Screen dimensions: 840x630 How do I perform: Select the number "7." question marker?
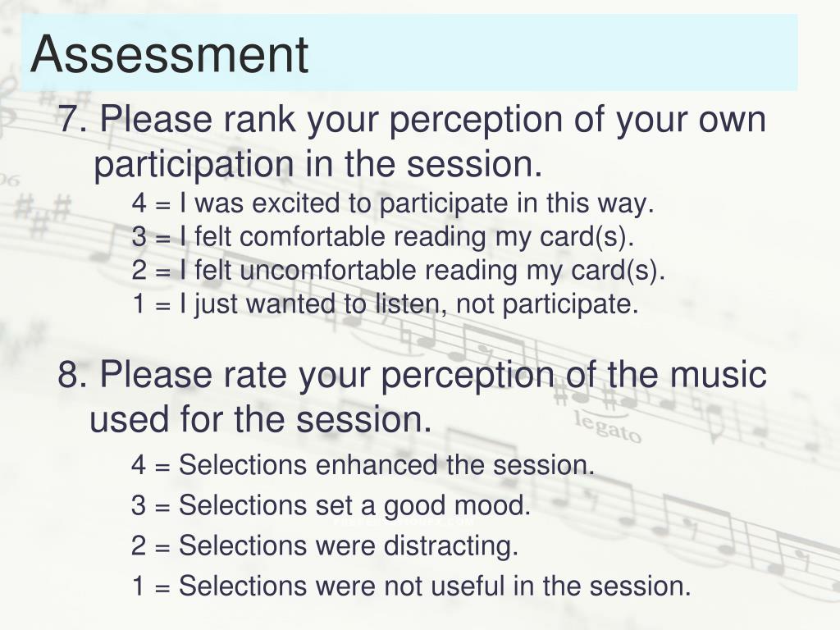pos(73,121)
